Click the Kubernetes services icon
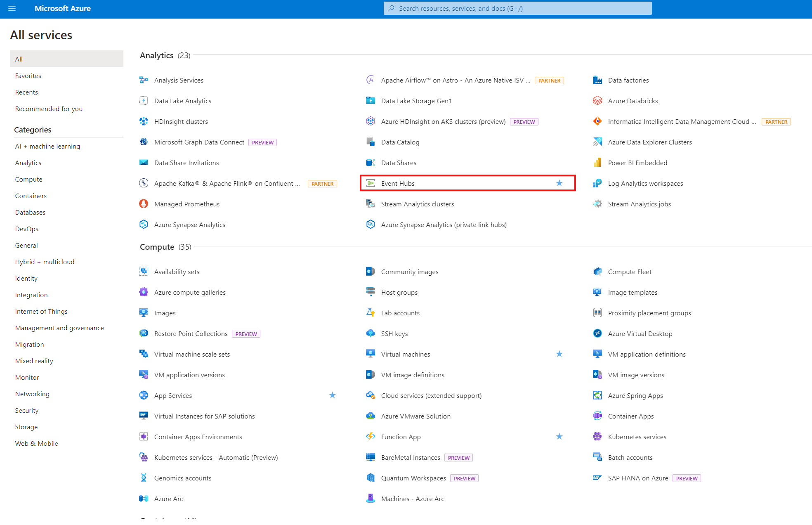The image size is (812, 525). [597, 437]
